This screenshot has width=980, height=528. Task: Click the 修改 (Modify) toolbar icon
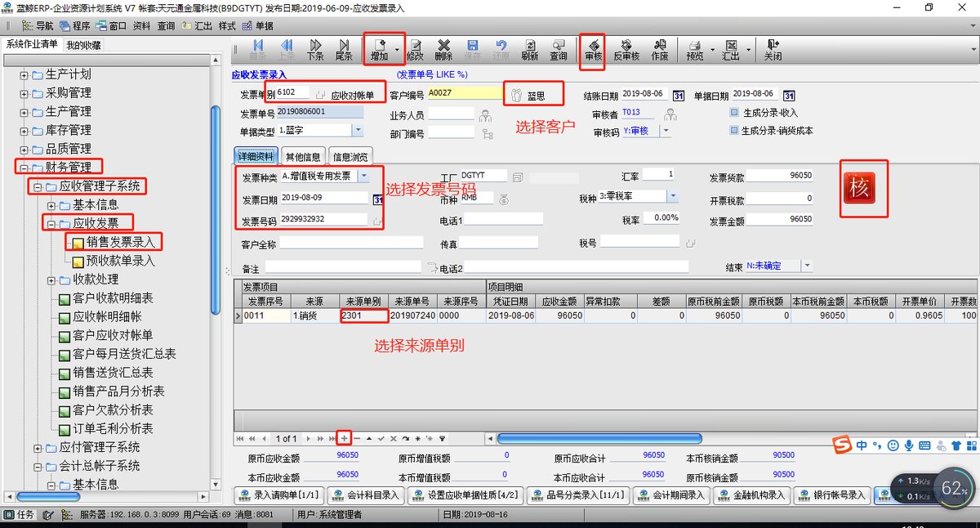(415, 49)
